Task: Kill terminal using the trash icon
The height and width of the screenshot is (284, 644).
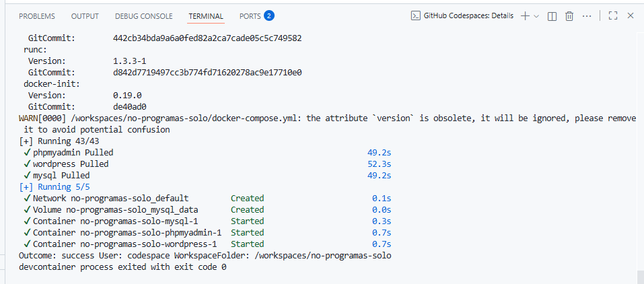Action: coord(569,15)
